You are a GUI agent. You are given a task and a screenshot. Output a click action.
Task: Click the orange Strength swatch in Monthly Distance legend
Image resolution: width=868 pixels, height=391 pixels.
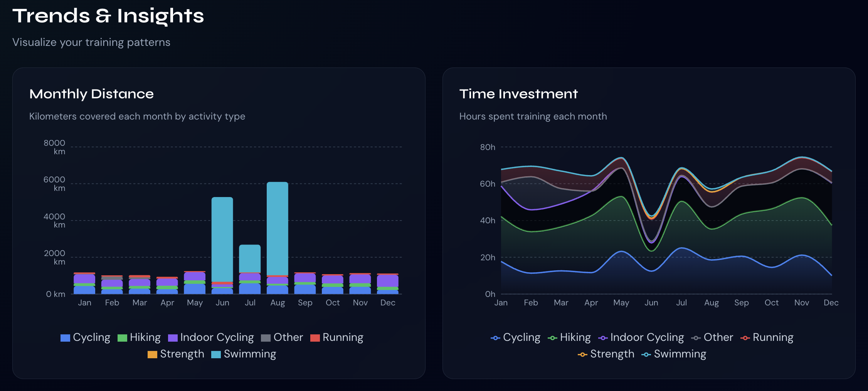(x=153, y=354)
